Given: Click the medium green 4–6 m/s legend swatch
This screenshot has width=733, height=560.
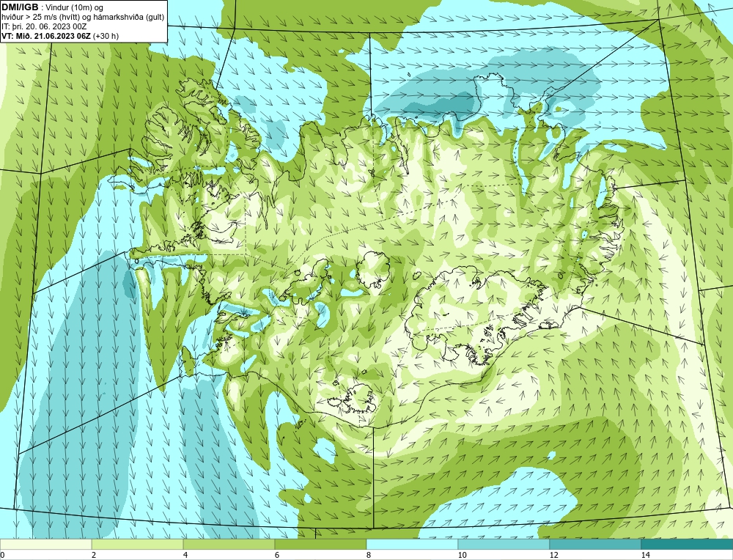Looking at the screenshot, I should [229, 545].
